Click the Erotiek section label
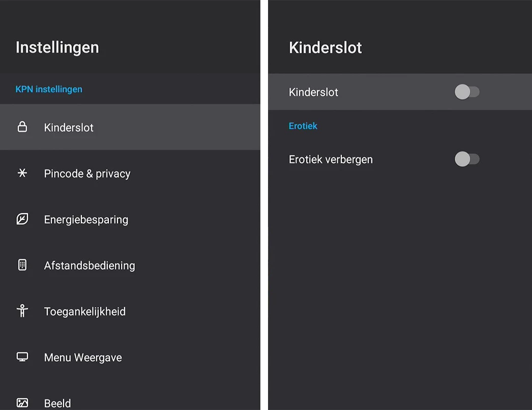 (x=303, y=126)
